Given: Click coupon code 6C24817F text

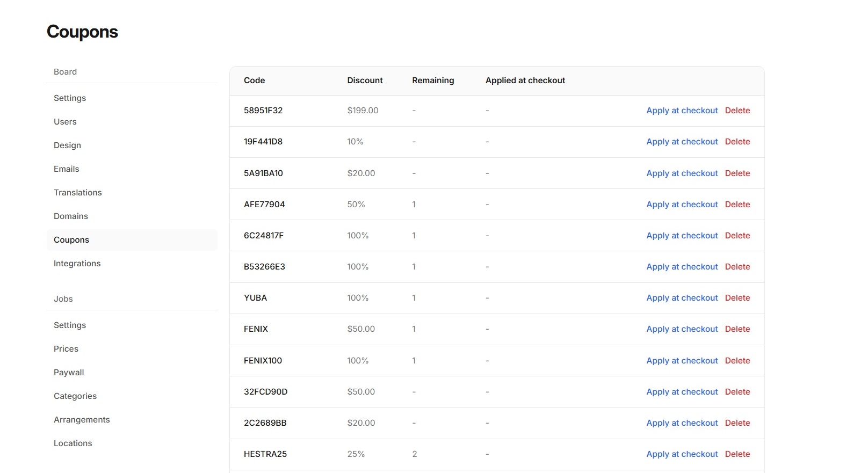Looking at the screenshot, I should coord(264,236).
